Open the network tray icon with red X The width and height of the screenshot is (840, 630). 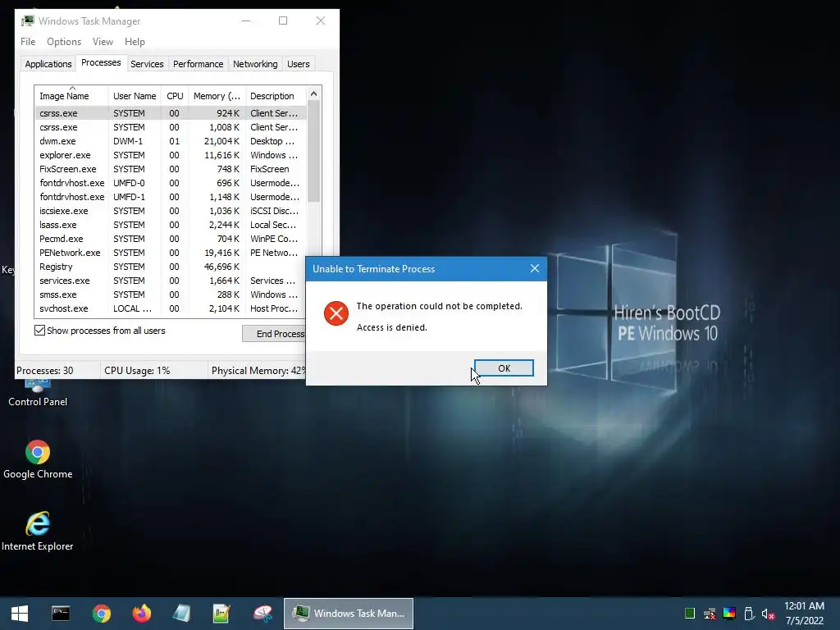[710, 614]
